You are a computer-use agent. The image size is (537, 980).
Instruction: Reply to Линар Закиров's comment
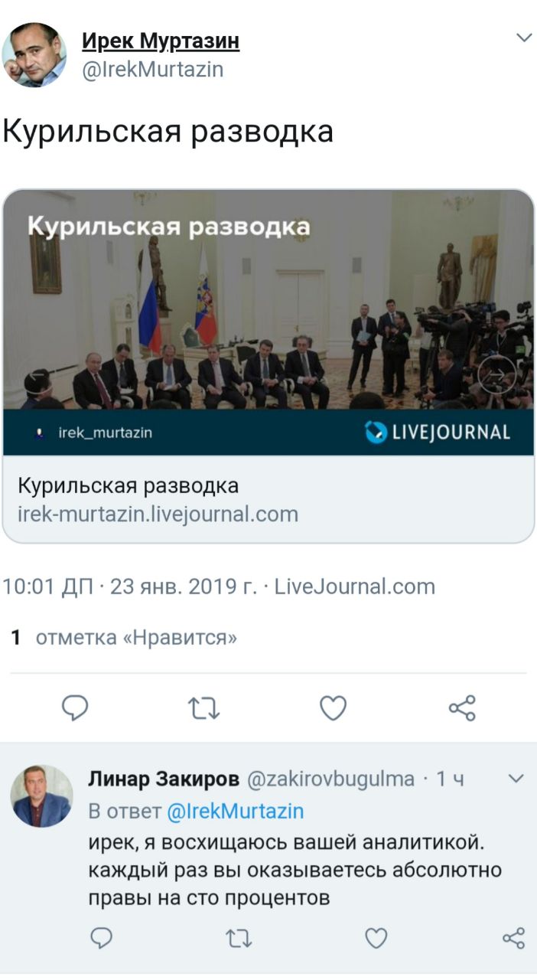[102, 937]
